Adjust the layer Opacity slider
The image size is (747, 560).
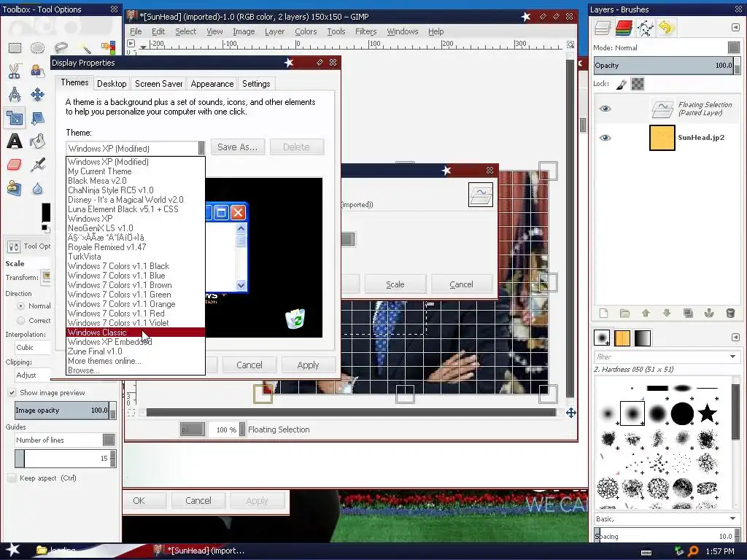[667, 66]
